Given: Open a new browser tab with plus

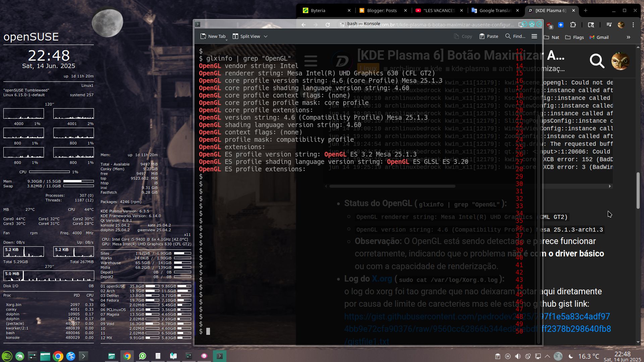Looking at the screenshot, I should click(x=585, y=10).
